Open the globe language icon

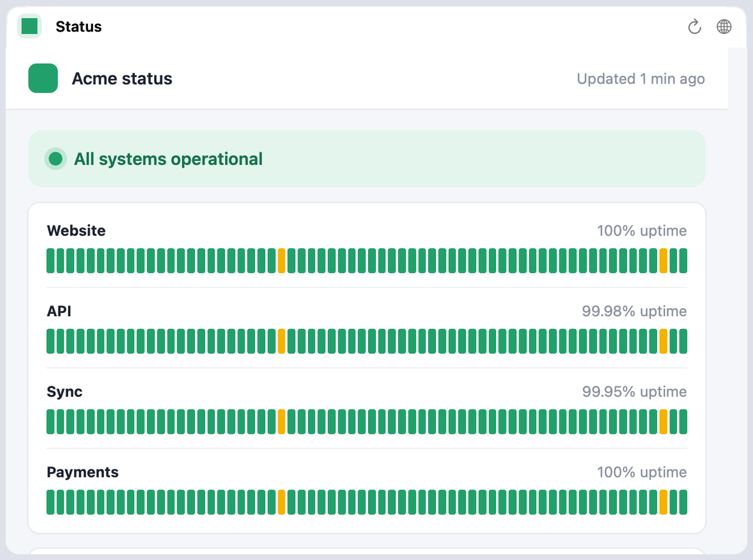click(x=724, y=27)
